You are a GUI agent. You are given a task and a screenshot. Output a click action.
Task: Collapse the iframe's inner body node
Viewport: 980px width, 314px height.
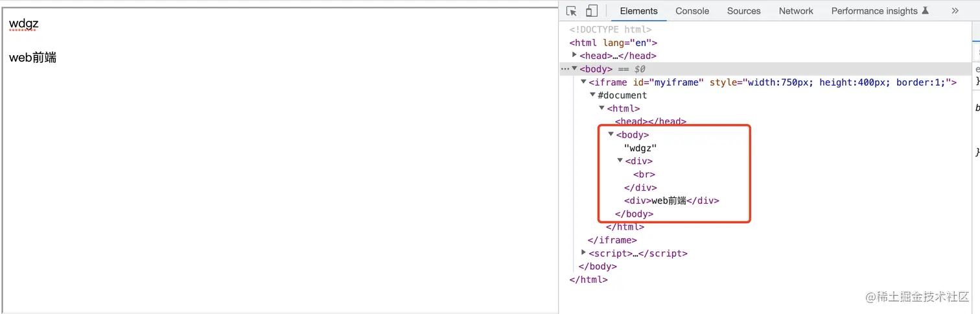(x=611, y=134)
